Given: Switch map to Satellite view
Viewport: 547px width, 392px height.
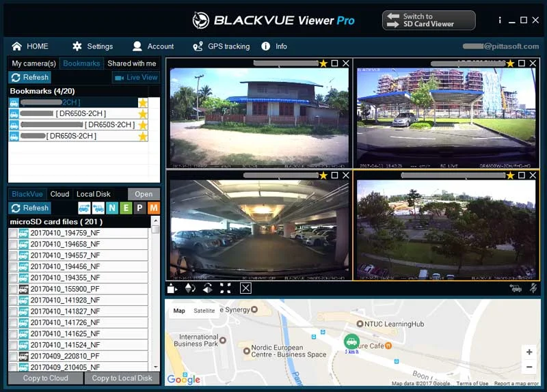Looking at the screenshot, I should click(204, 311).
